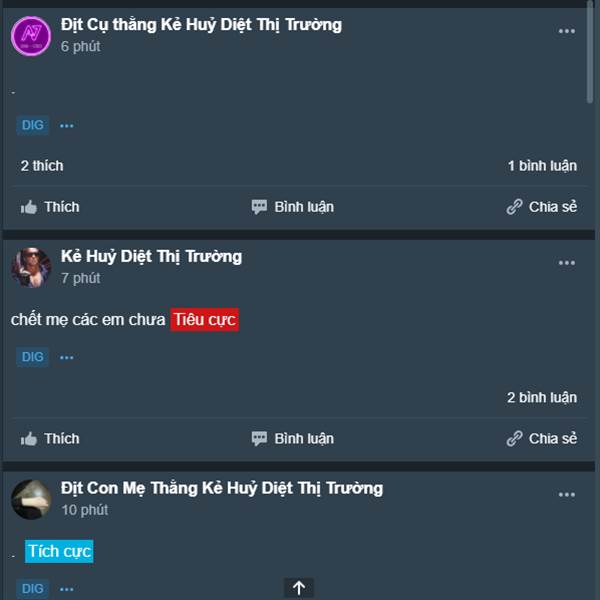The image size is (600, 600).
Task: Click the red Tiêu cực sentiment label
Action: pyautogui.click(x=205, y=320)
